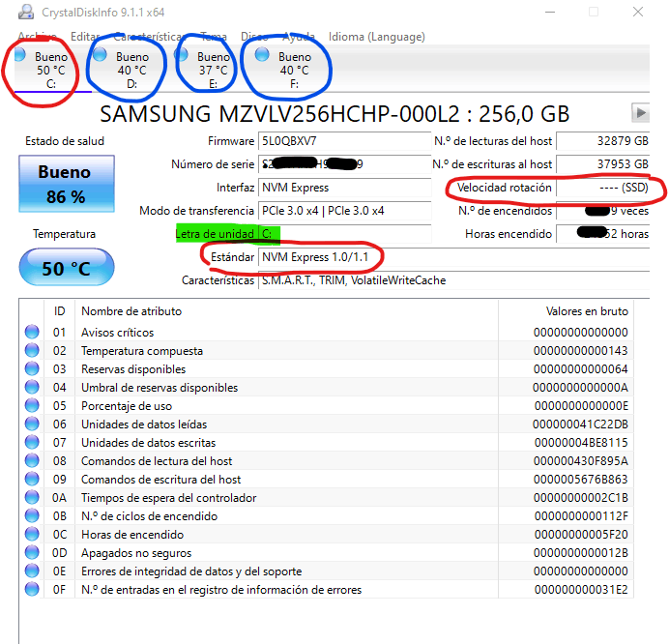Open the Editar menu
Viewport: 669px width, 644px height.
tap(85, 37)
